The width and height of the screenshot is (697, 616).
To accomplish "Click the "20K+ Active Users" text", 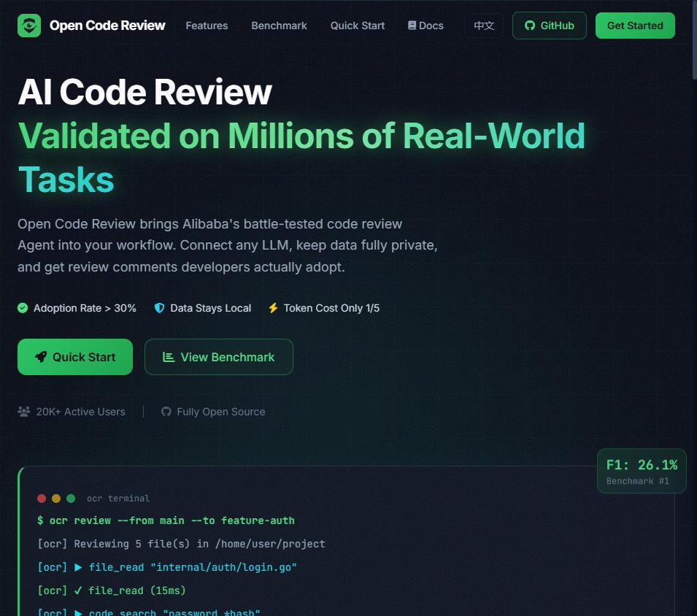I will [80, 412].
